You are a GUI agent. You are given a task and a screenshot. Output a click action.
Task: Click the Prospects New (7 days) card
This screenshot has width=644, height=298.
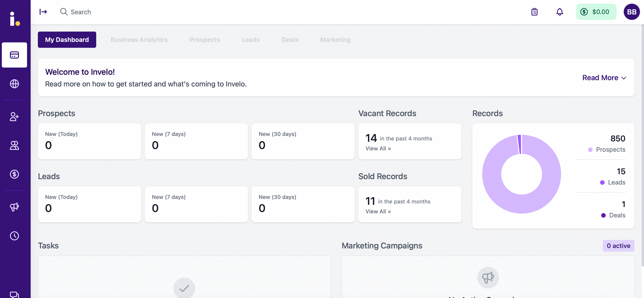(196, 141)
